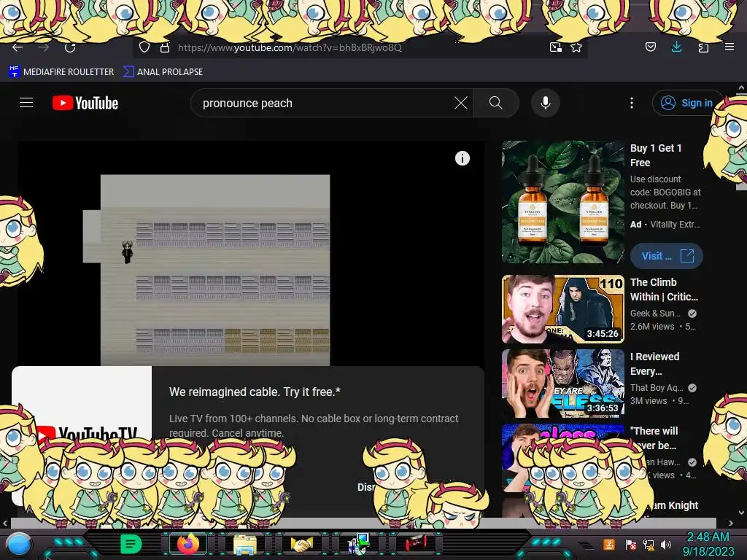Image resolution: width=747 pixels, height=560 pixels.
Task: Click the video info card icon
Action: tap(462, 158)
